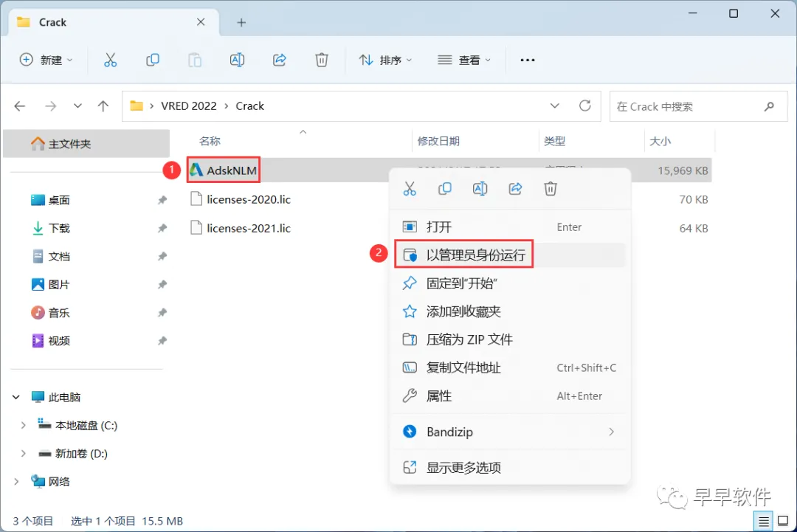
Task: Select the licenses-2021.lic file
Action: click(241, 228)
